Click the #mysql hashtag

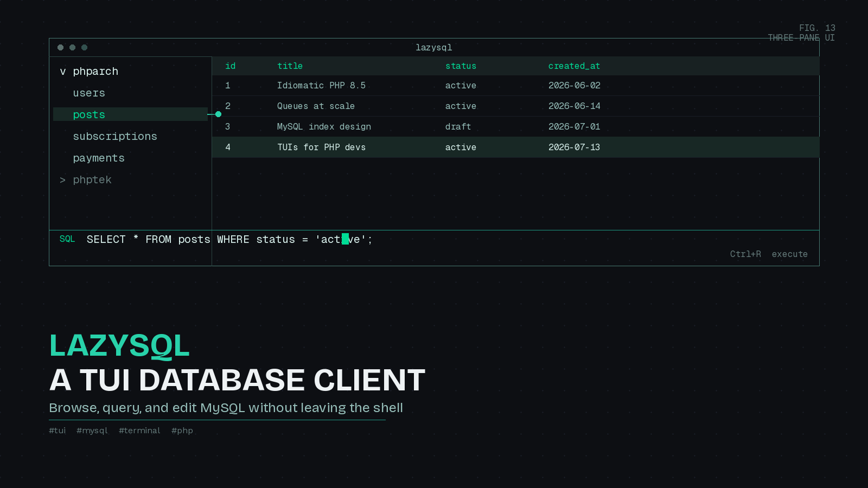92,431
